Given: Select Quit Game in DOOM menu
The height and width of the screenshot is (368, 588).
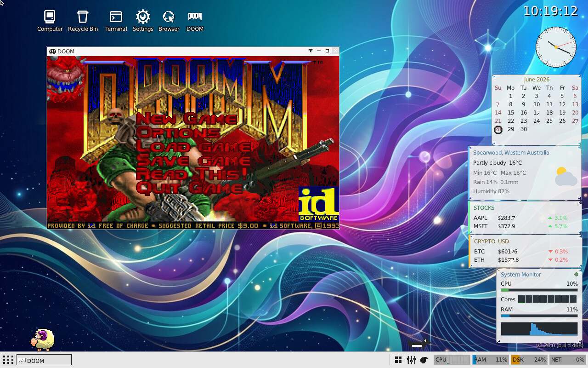Looking at the screenshot, I should (189, 188).
